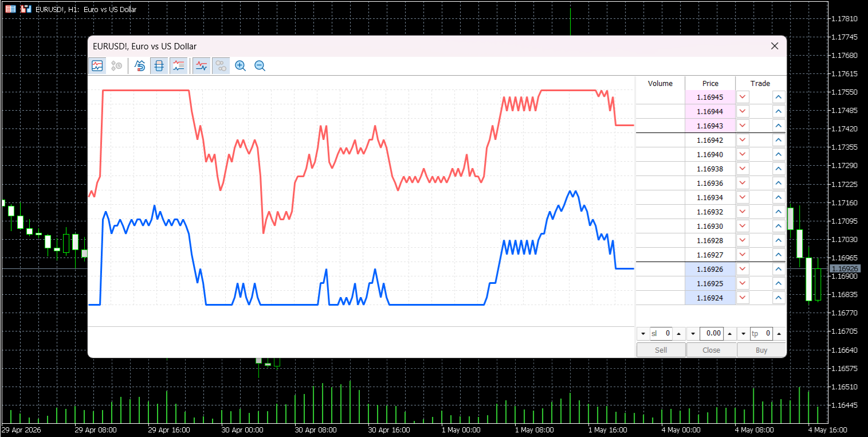Click the Close positions button
Viewport: 868px width, 437px height.
pos(711,350)
